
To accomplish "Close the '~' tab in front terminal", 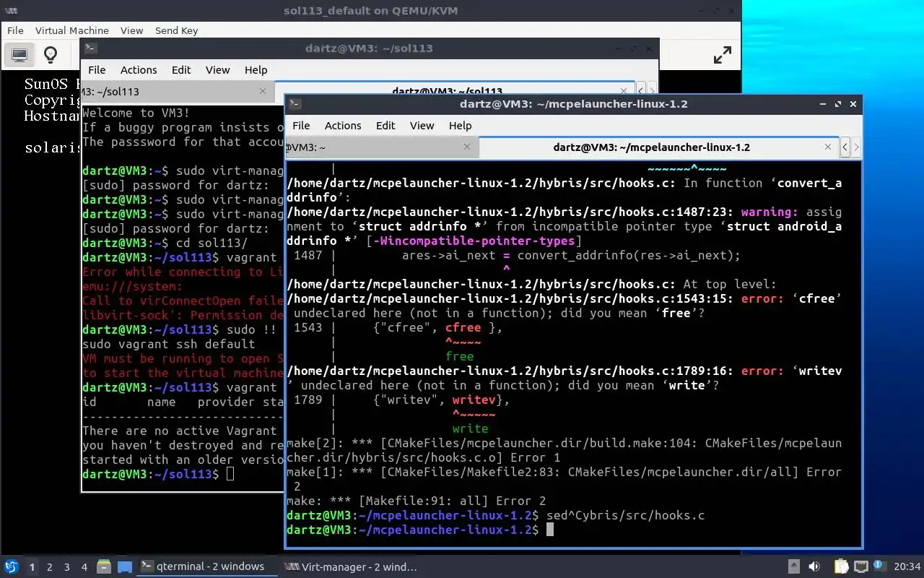I will (467, 147).
